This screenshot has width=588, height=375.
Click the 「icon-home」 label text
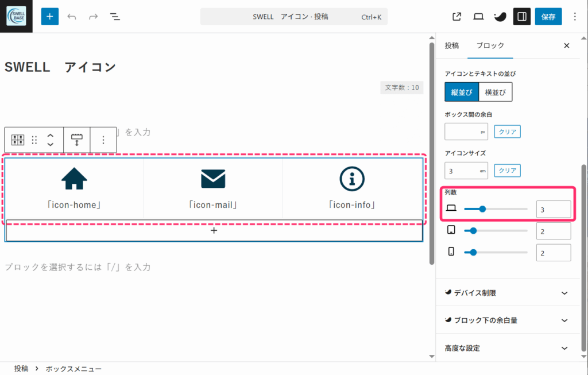(74, 205)
